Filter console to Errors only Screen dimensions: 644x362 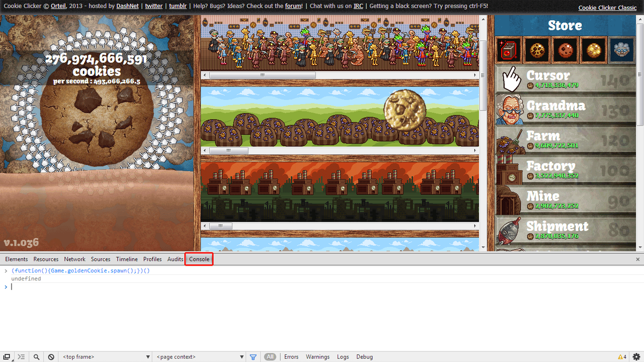291,357
